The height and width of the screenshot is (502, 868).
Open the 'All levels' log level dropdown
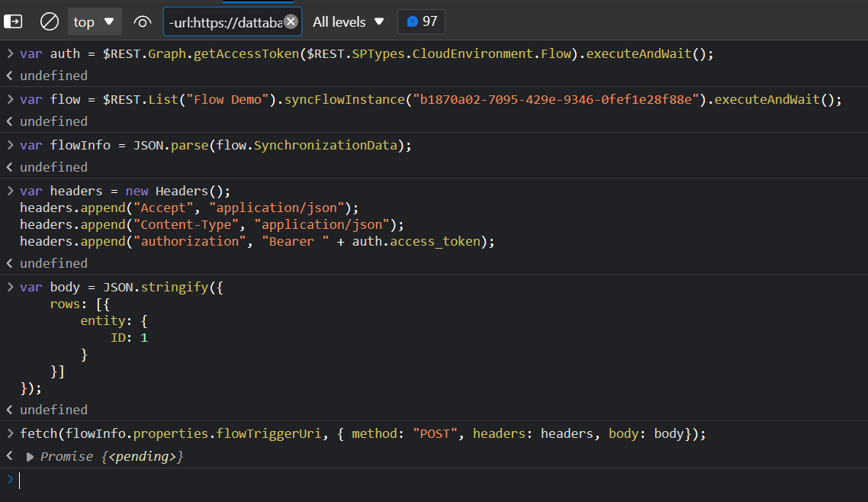click(349, 21)
